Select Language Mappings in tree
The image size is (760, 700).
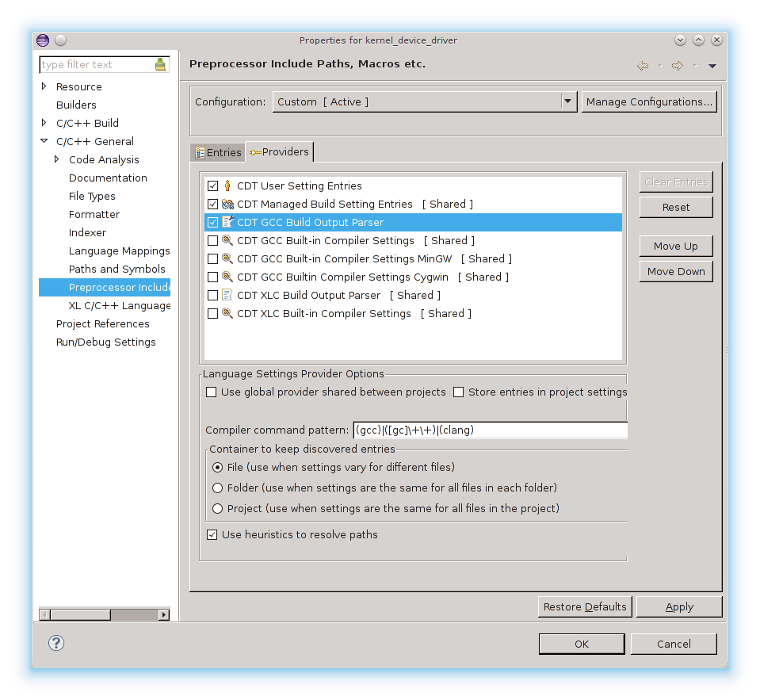coord(119,251)
